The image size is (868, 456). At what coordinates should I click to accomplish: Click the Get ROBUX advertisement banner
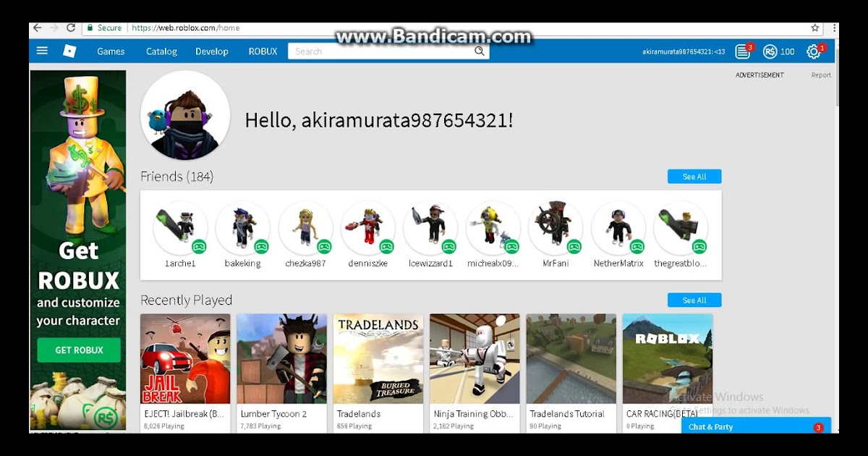tap(78, 250)
